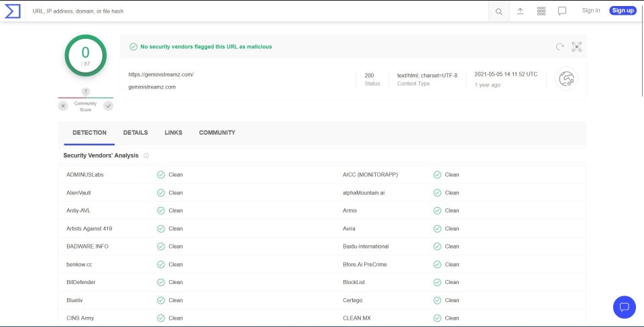
Task: Open the LINKS tab
Action: click(x=173, y=133)
